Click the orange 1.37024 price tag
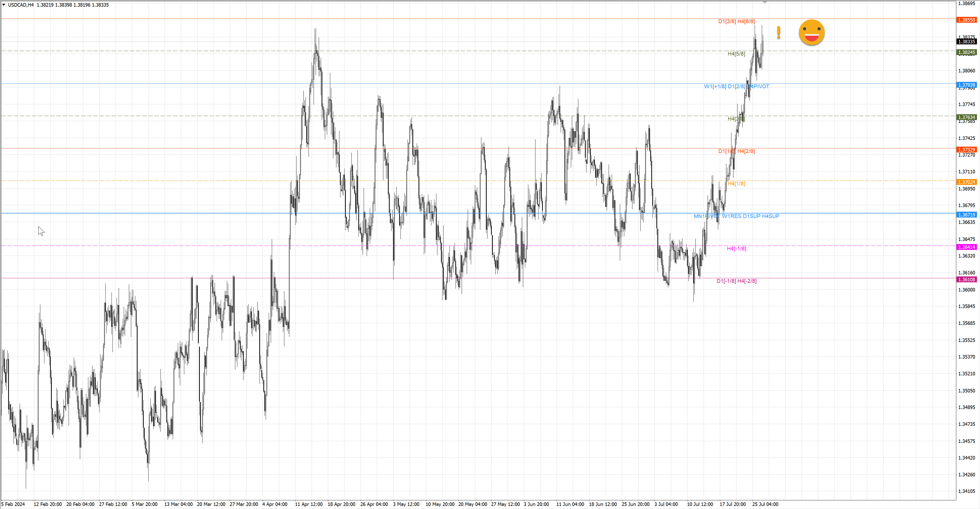Screen dimensions: 980x509 pyautogui.click(x=966, y=182)
